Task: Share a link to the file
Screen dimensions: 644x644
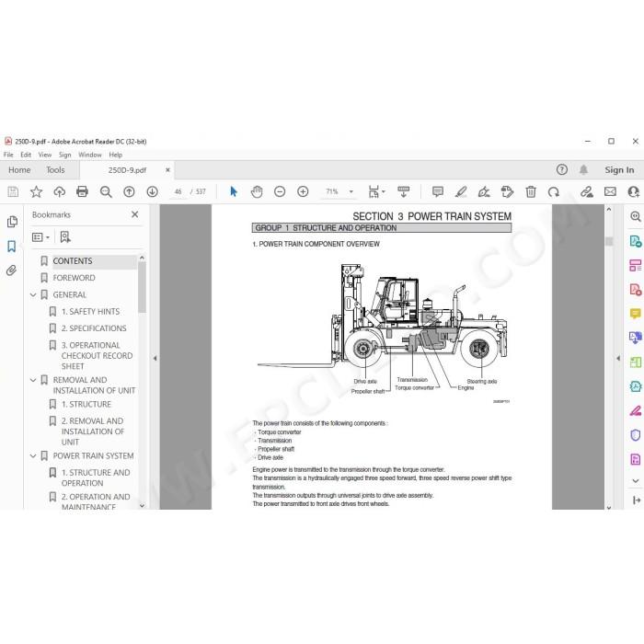Action: 587,191
